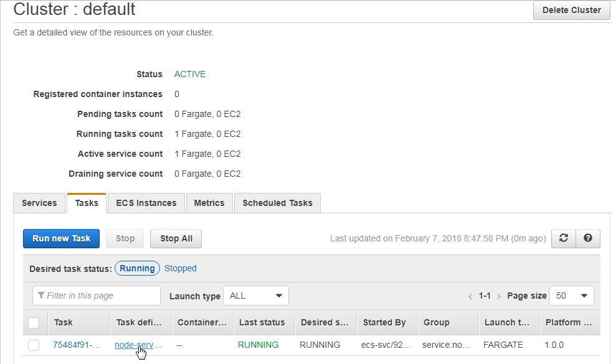Go to previous page arrow

470,296
